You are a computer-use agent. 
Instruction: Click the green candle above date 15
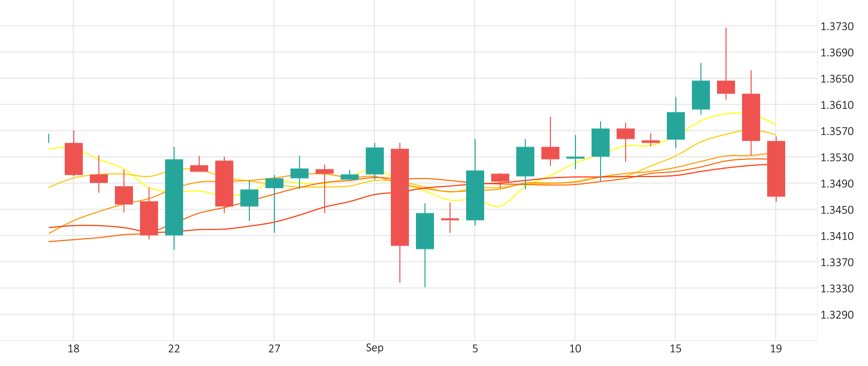676,126
